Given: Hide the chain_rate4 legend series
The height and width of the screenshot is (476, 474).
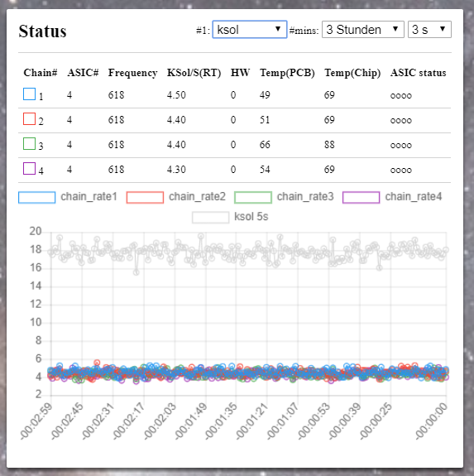Looking at the screenshot, I should click(x=392, y=197).
